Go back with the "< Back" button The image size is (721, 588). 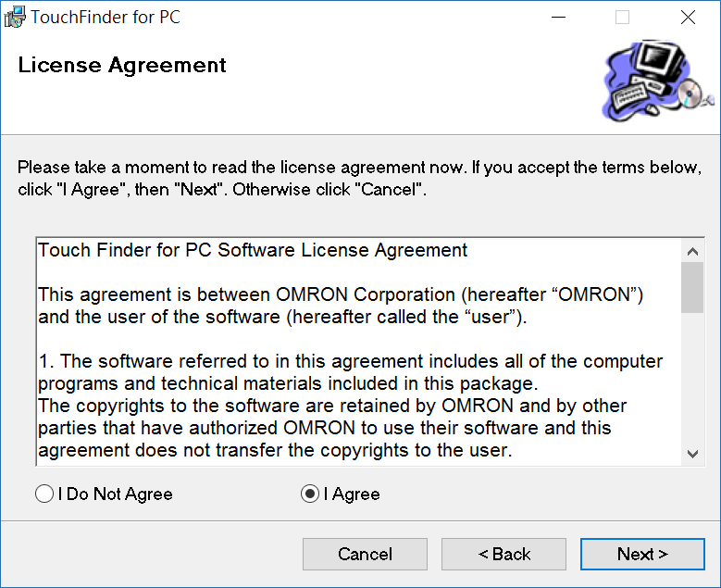503,555
